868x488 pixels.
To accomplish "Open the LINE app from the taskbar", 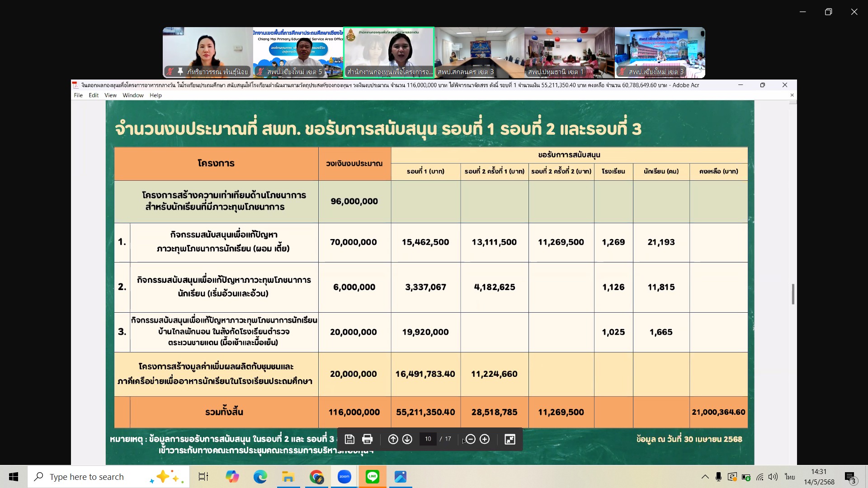I will [373, 477].
